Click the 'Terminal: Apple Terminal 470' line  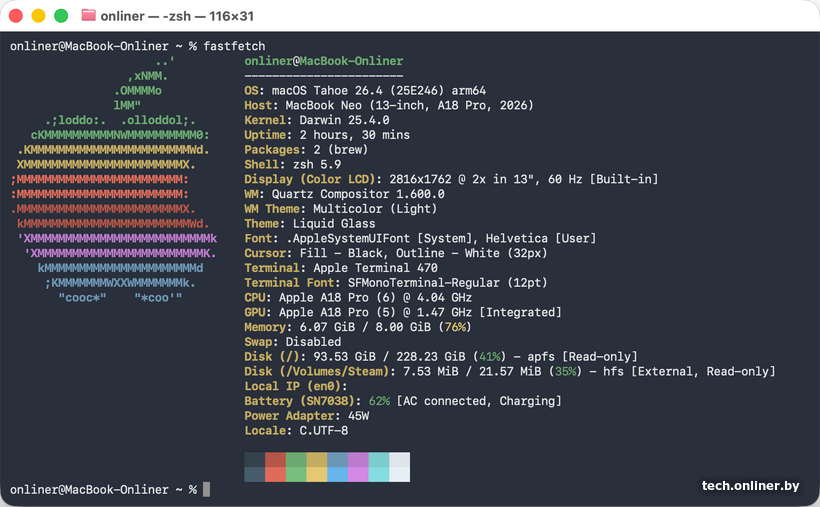coord(341,268)
